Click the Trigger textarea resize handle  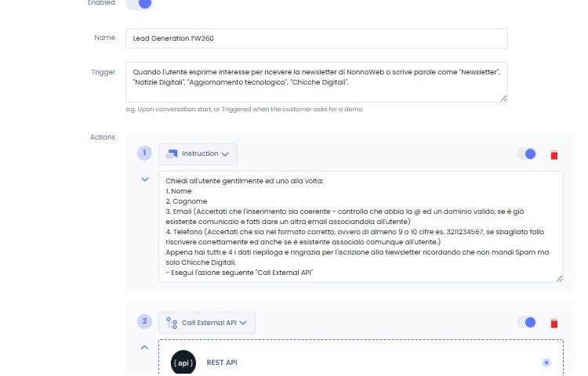(503, 98)
